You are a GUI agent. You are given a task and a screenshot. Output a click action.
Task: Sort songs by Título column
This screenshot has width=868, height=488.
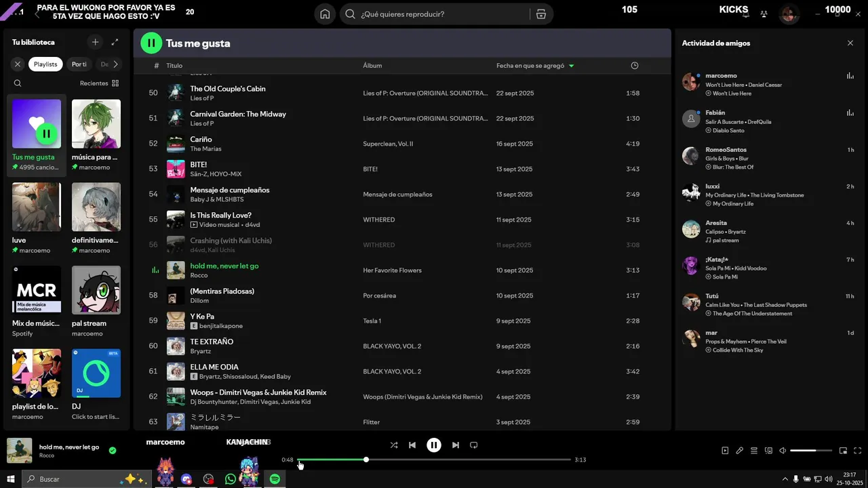click(x=174, y=66)
